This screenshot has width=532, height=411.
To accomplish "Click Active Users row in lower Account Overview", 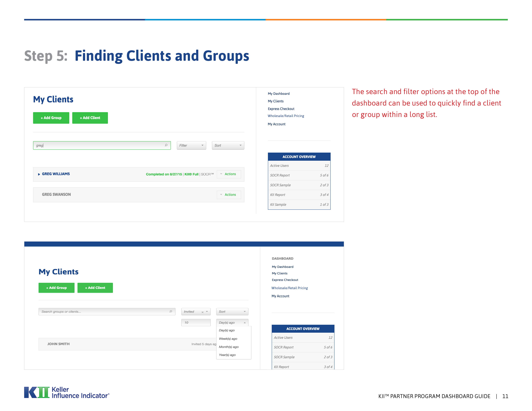I will coord(303,338).
